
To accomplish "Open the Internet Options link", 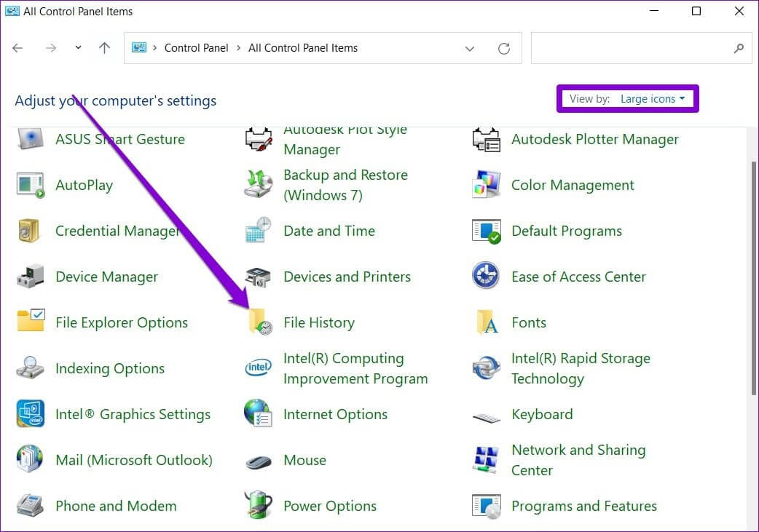I will coord(336,415).
